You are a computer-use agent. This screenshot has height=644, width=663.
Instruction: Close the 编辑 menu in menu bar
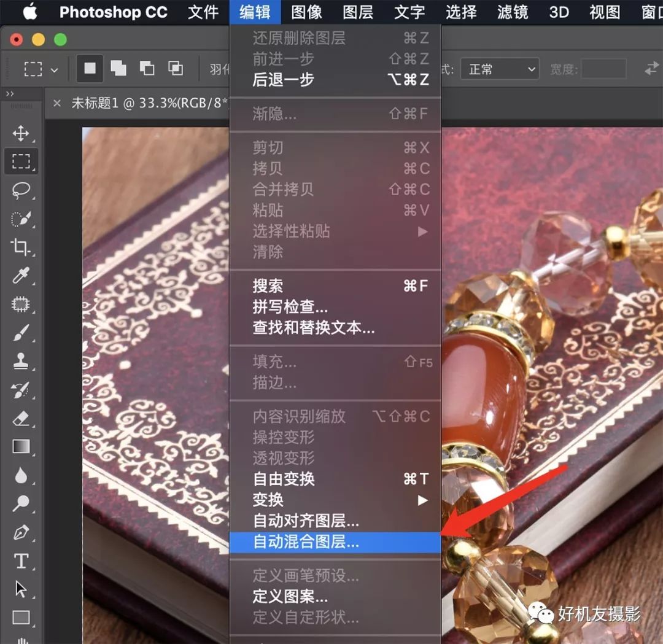[x=255, y=12]
